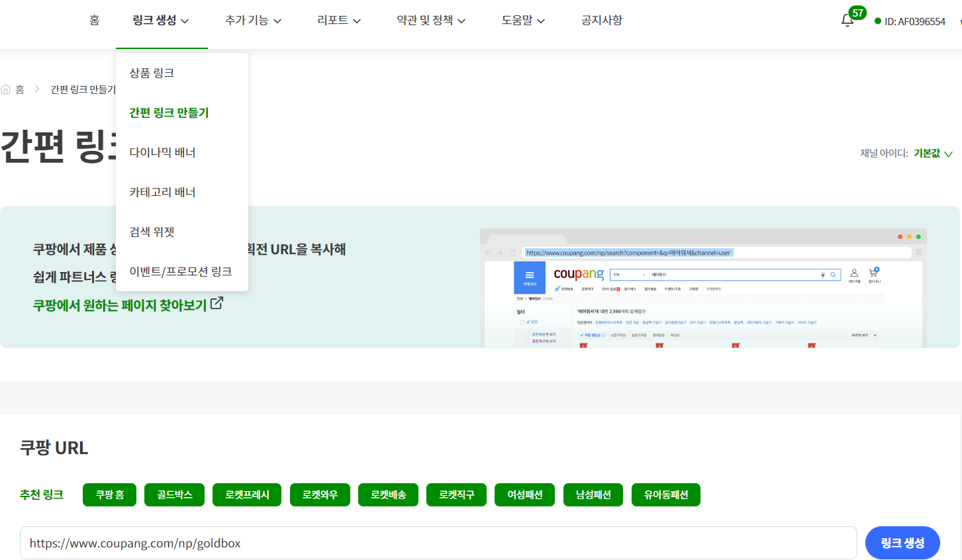Open 이벤트/프로모션 링크 menu entry
The width and height of the screenshot is (962, 560).
click(x=182, y=271)
